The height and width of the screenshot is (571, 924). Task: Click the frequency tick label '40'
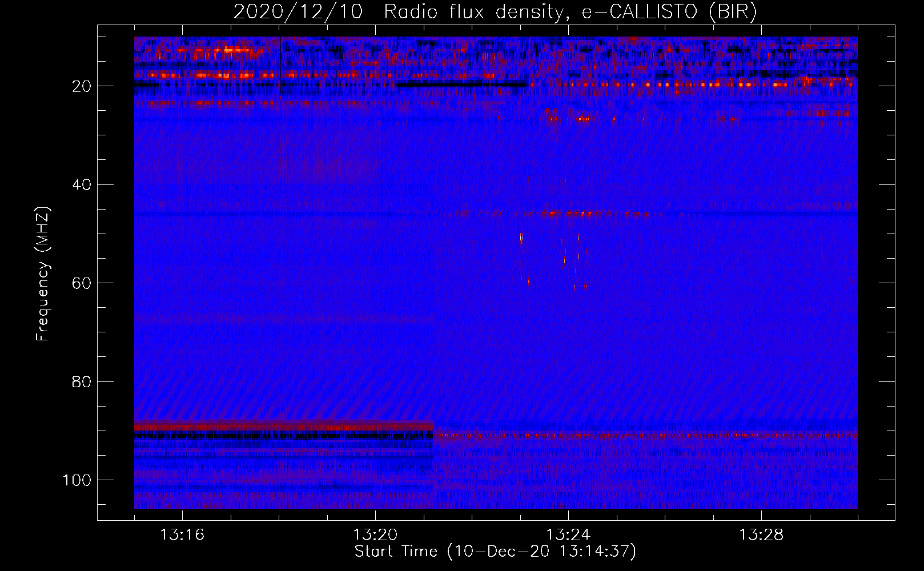pos(82,185)
